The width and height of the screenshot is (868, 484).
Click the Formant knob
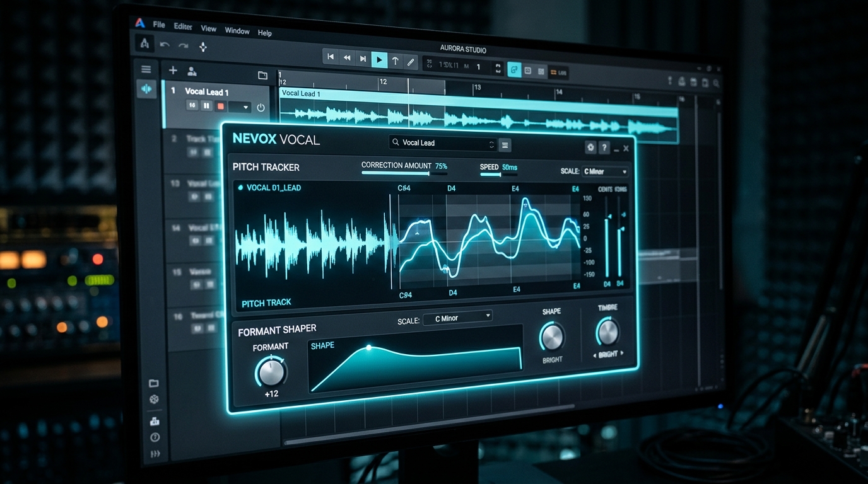tap(271, 372)
